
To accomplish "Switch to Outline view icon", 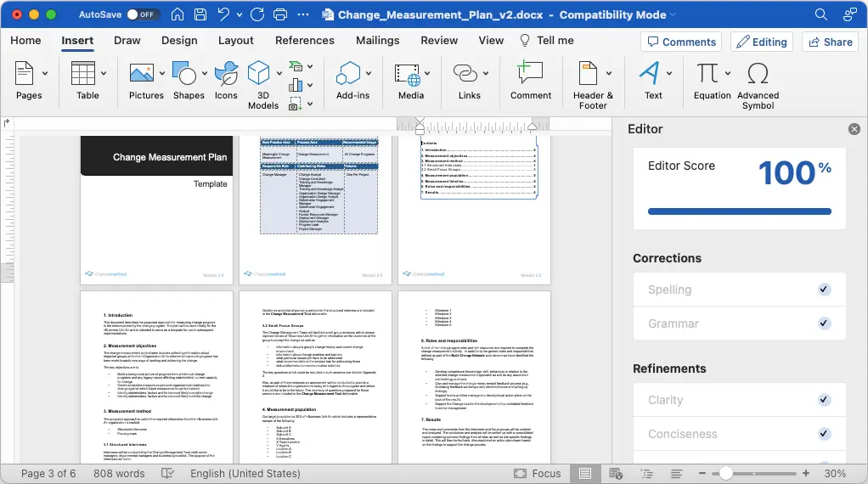I will [x=646, y=474].
